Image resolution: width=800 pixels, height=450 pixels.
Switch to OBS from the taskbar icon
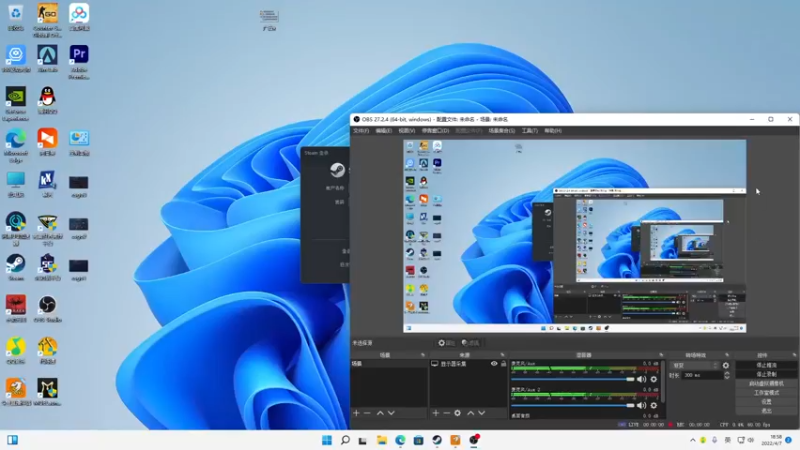[x=474, y=440]
